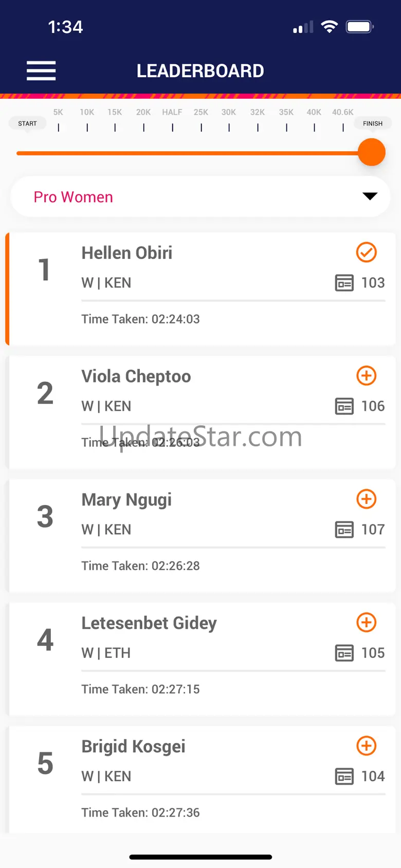
Task: Click the dropdown arrow for Pro Women
Action: coord(370,196)
